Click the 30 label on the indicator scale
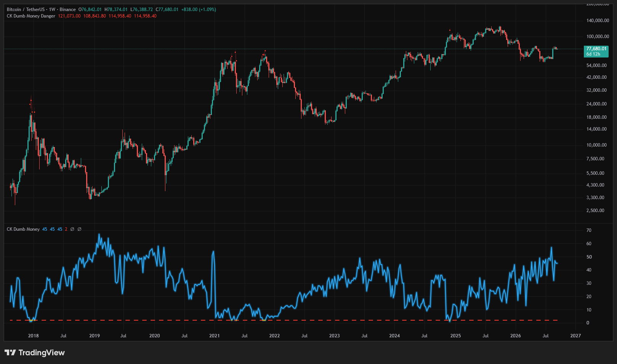This screenshot has height=364, width=617. coord(589,283)
